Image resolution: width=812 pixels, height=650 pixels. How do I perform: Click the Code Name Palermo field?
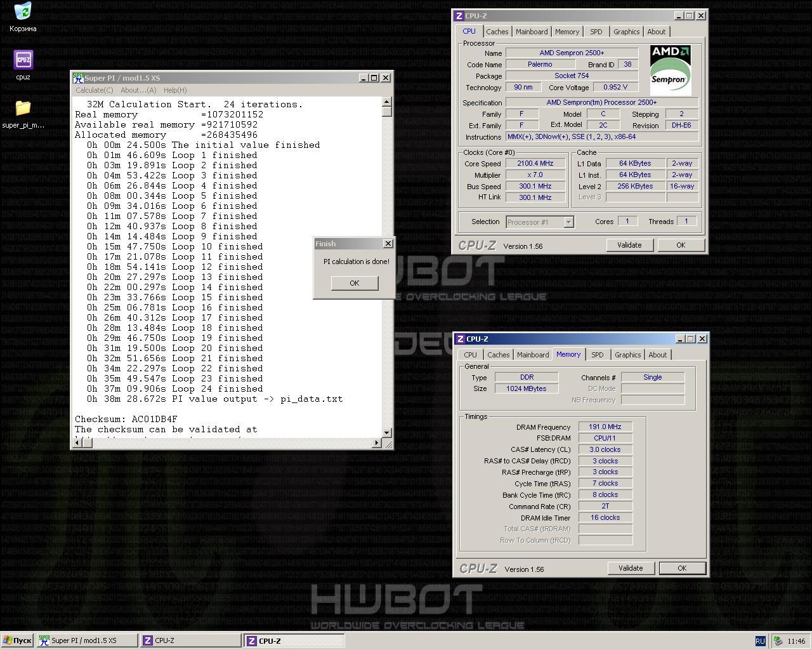pos(539,65)
